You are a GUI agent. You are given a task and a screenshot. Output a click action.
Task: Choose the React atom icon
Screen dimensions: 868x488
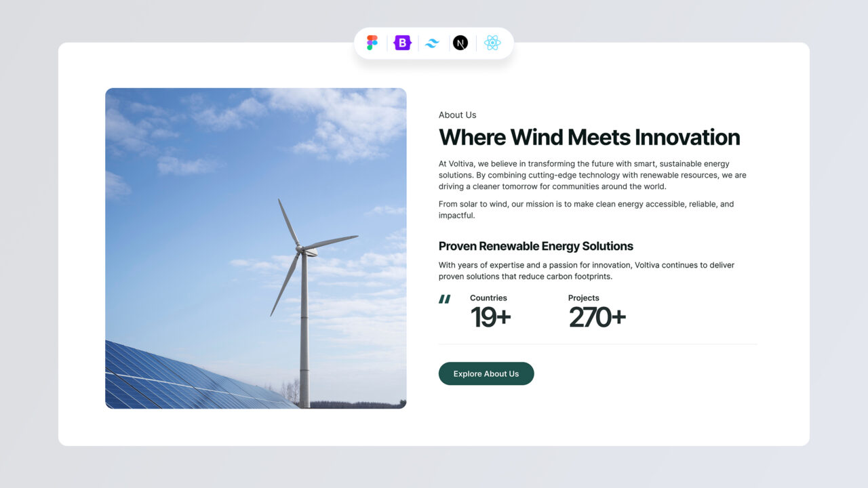pyautogui.click(x=492, y=43)
